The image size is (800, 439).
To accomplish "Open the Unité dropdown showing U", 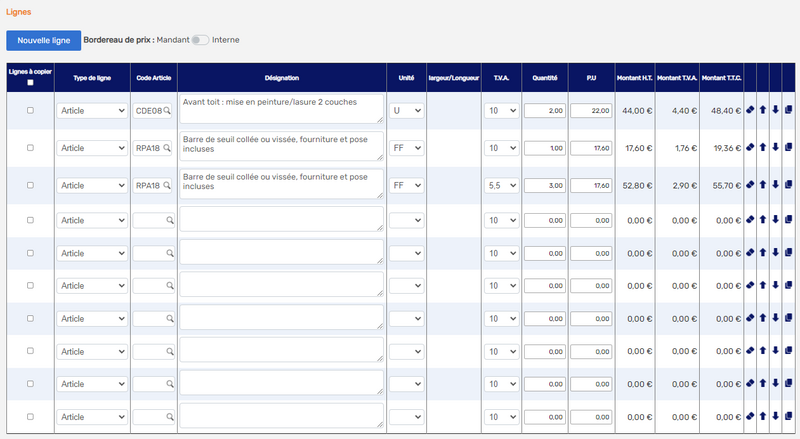I will 406,110.
